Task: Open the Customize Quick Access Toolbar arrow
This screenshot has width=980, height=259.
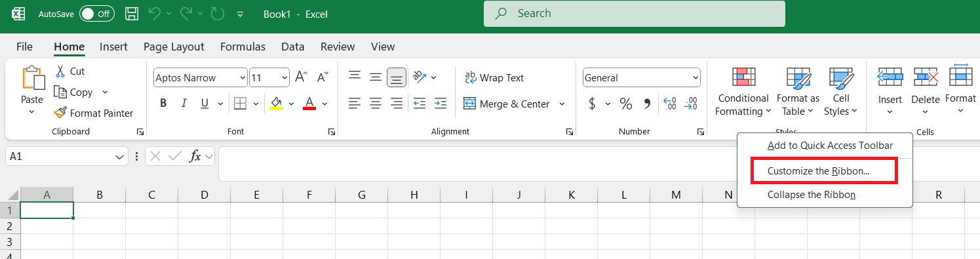Action: [x=240, y=14]
